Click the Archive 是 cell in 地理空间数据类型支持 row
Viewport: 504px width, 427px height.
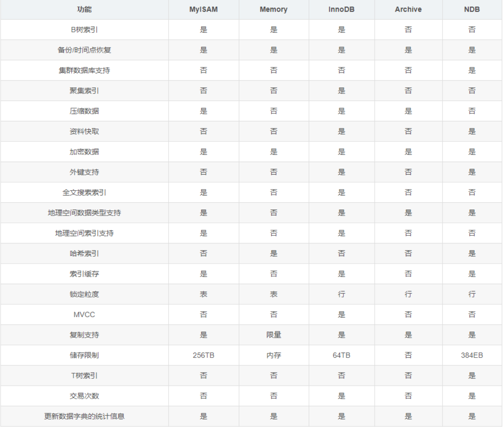408,213
